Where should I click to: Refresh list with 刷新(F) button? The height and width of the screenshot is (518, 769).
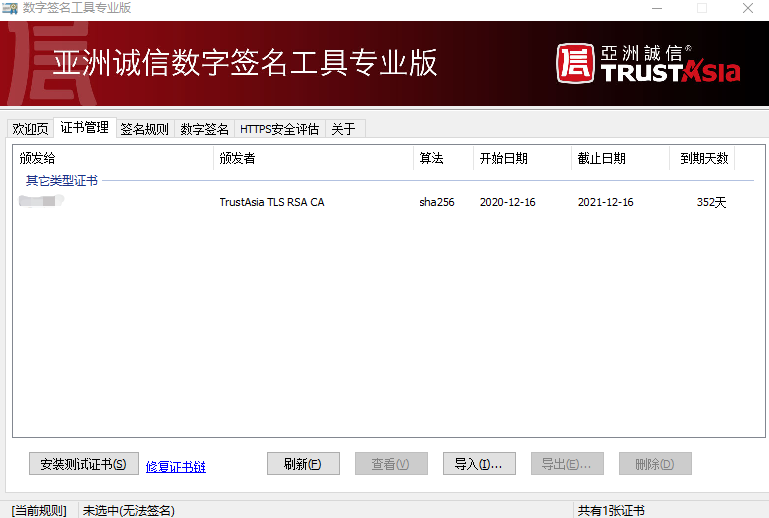(303, 464)
